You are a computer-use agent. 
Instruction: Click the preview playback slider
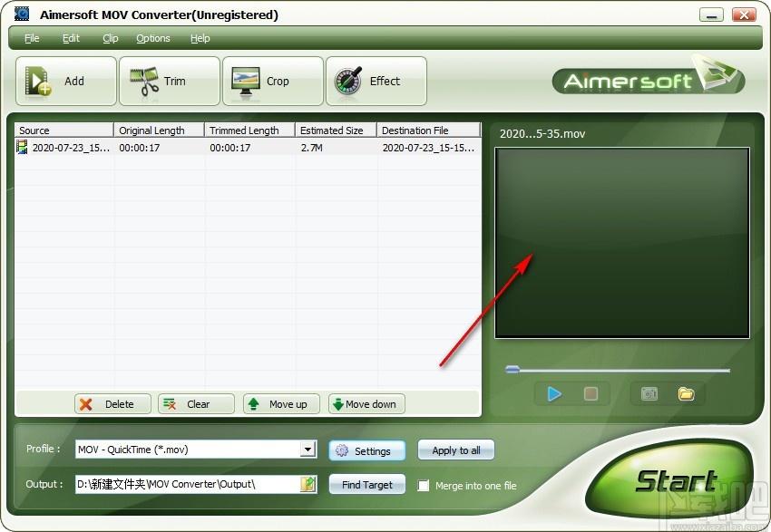coord(618,370)
